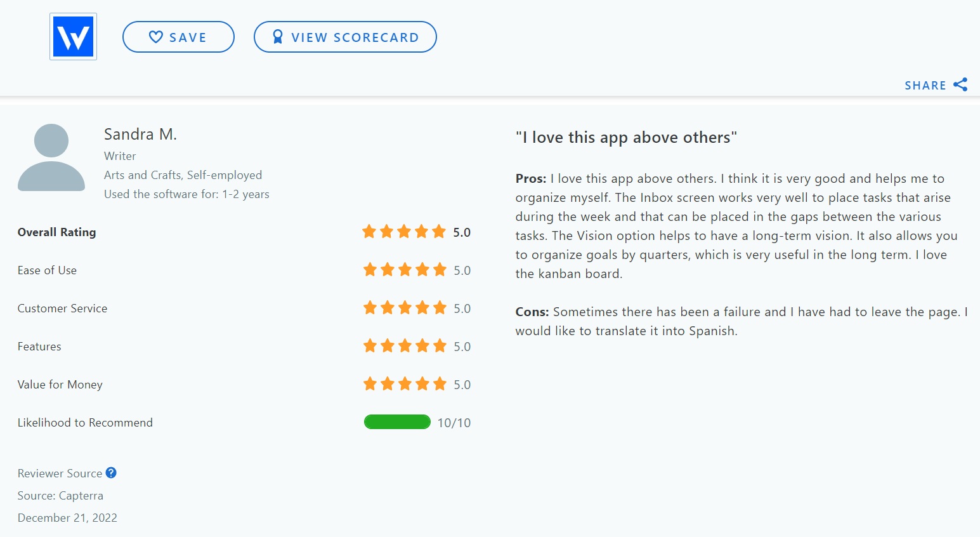Open the View Scorecard button

(345, 37)
